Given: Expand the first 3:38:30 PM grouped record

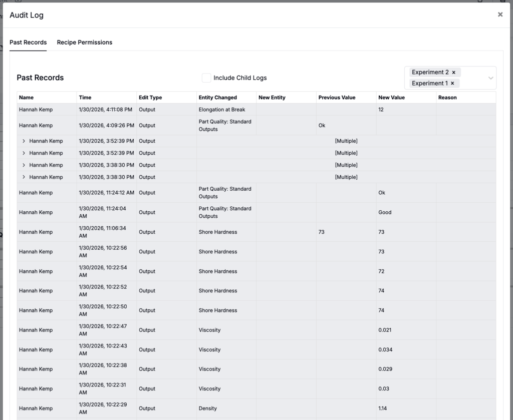Looking at the screenshot, I should pos(24,165).
